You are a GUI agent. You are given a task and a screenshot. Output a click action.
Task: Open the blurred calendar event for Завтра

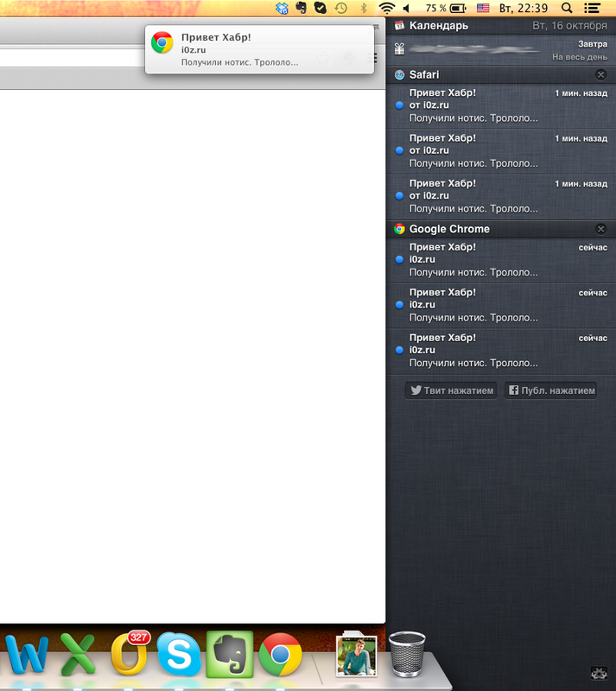(501, 50)
